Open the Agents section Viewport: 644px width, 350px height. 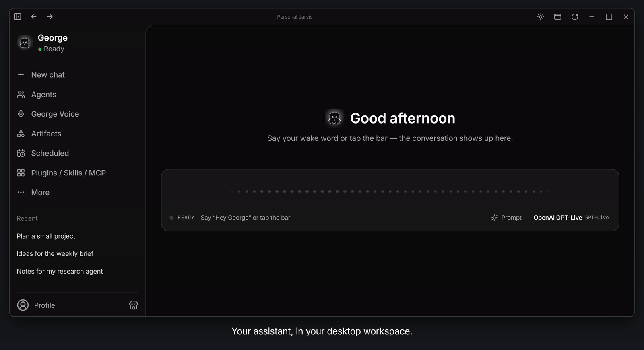37,95
